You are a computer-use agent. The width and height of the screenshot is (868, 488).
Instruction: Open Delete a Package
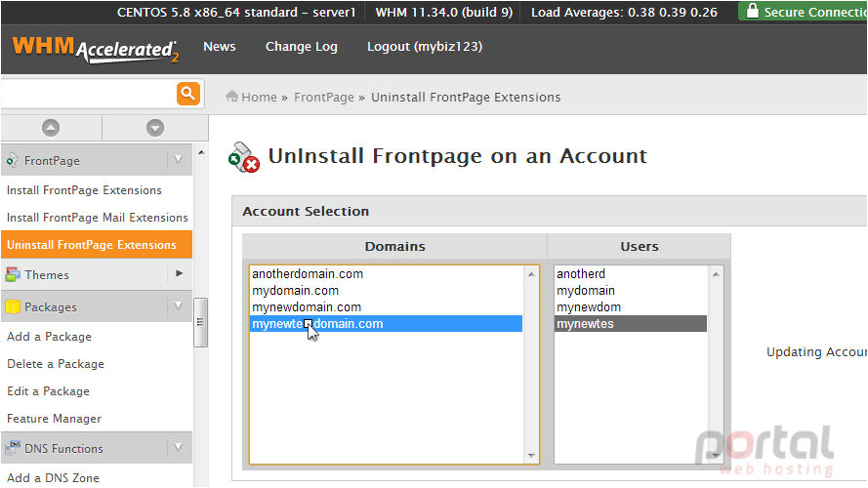(x=56, y=363)
